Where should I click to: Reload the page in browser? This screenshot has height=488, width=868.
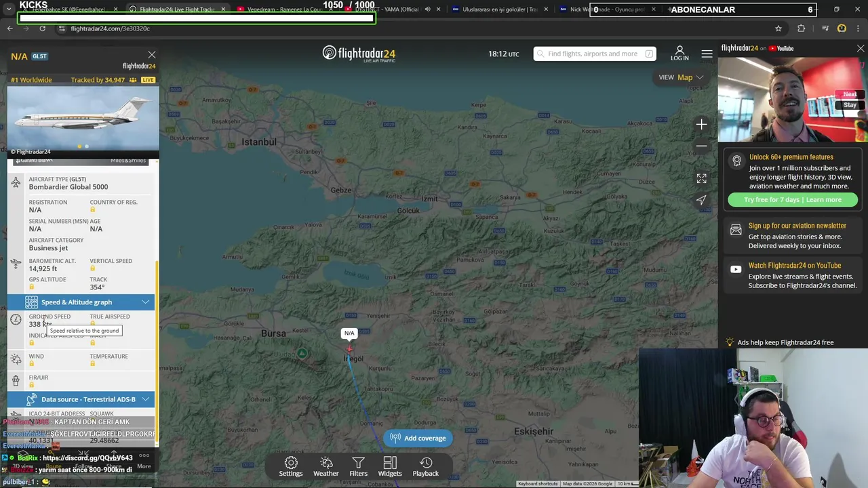(42, 28)
